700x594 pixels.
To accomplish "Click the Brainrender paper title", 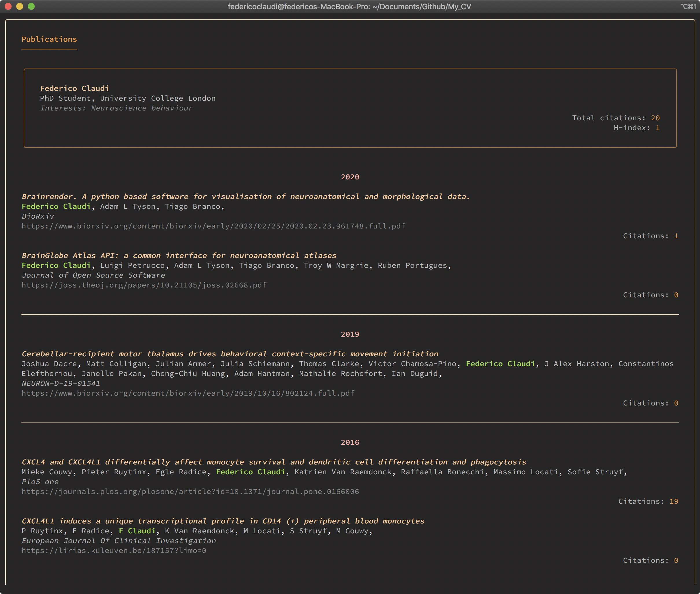I will coord(246,196).
